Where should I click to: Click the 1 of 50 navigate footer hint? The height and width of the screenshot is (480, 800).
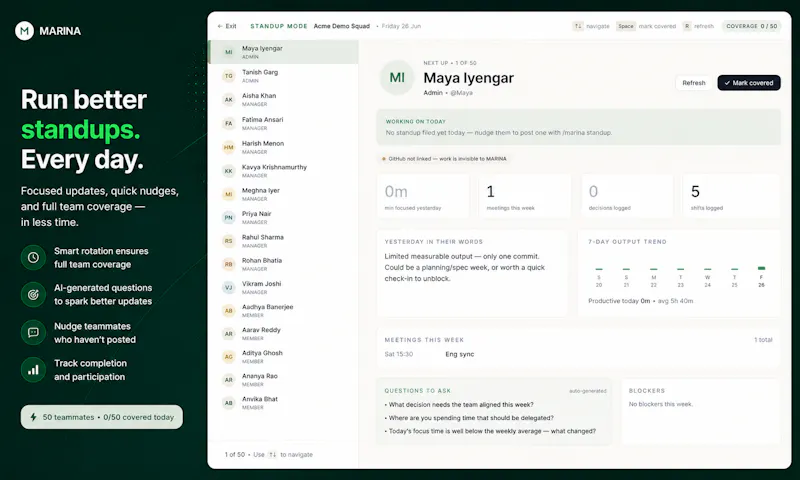point(269,454)
